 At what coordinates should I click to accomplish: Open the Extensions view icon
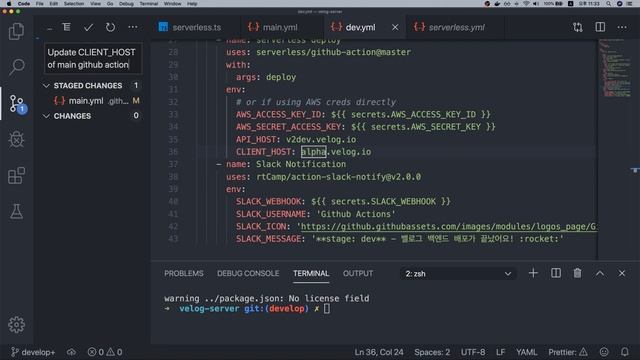[x=16, y=176]
